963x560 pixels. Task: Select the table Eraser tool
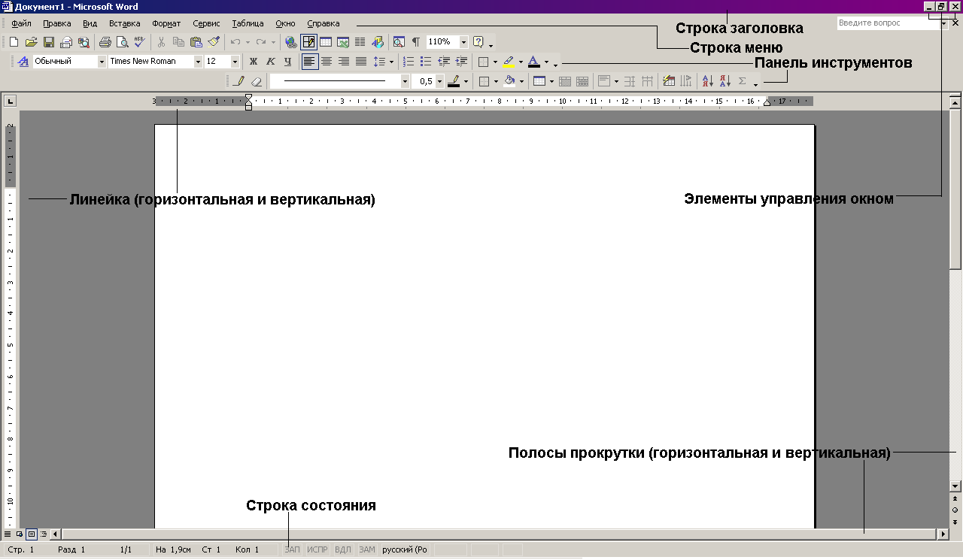(x=256, y=81)
